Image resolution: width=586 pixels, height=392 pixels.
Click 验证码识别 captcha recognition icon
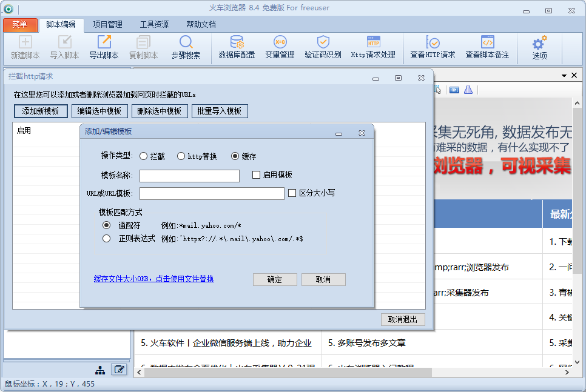click(323, 47)
